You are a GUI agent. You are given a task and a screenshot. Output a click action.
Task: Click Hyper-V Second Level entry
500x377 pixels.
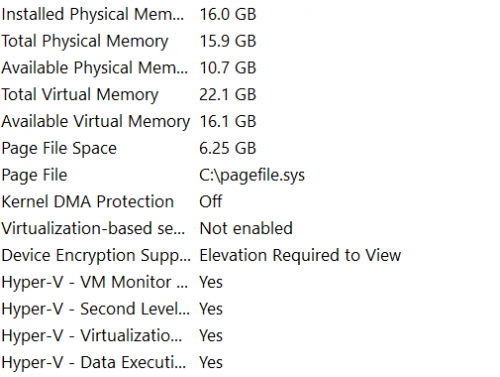[x=250, y=309]
